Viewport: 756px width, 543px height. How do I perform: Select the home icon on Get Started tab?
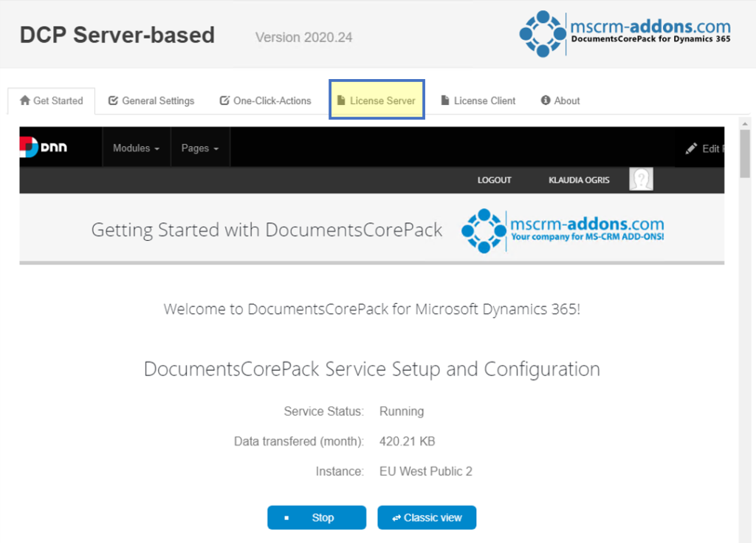click(x=24, y=100)
